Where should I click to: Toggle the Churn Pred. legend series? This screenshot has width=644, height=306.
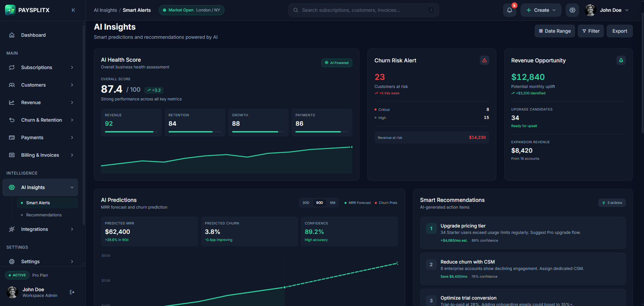click(x=386, y=203)
